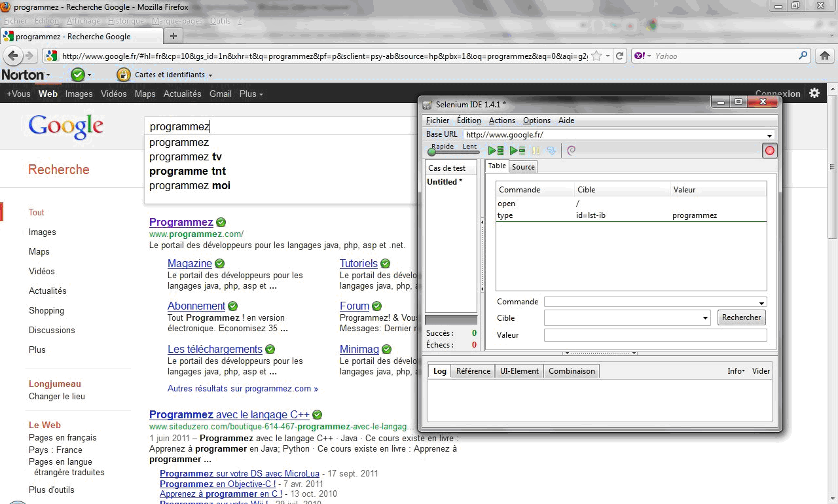Open the Base URL dropdown in Selenium IDE

(x=770, y=135)
